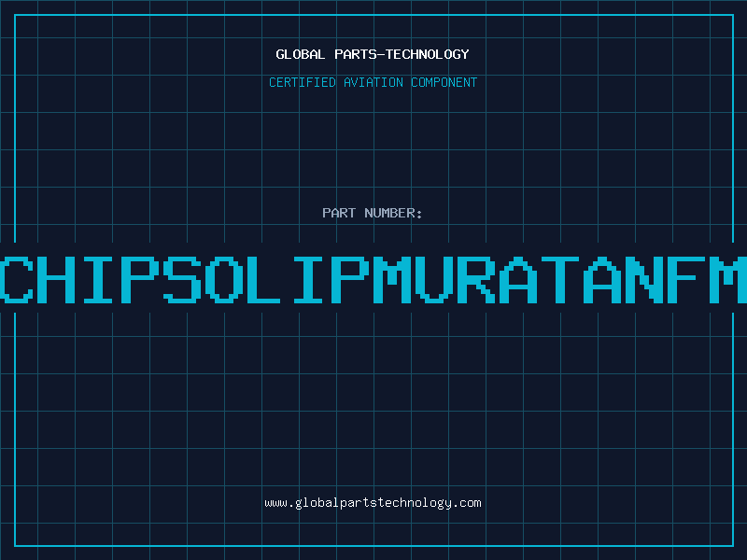Select the letter U in the part number
This screenshot has width=747, height=560.
click(433, 279)
